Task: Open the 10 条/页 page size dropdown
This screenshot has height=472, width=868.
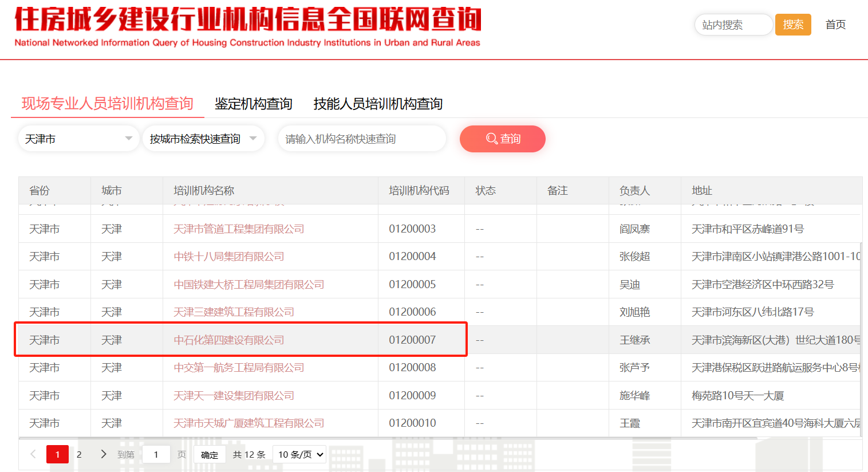Action: click(x=299, y=454)
